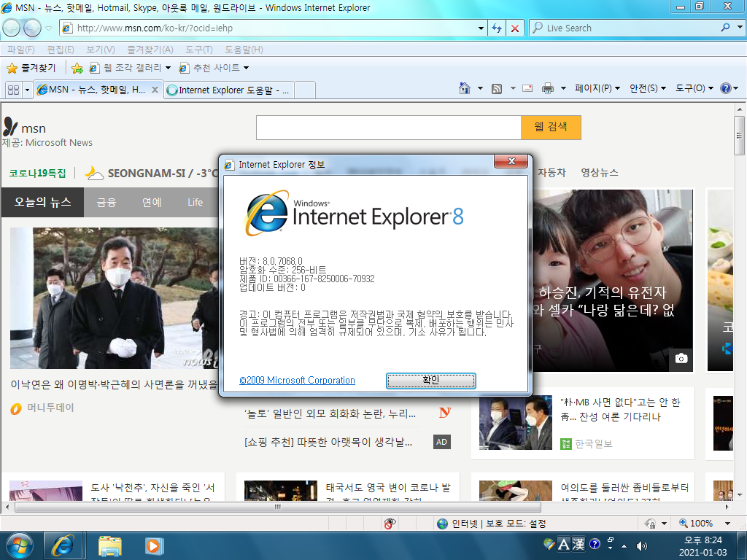The height and width of the screenshot is (560, 747).
Task: Click the popup blocker status bar icon
Action: (390, 524)
